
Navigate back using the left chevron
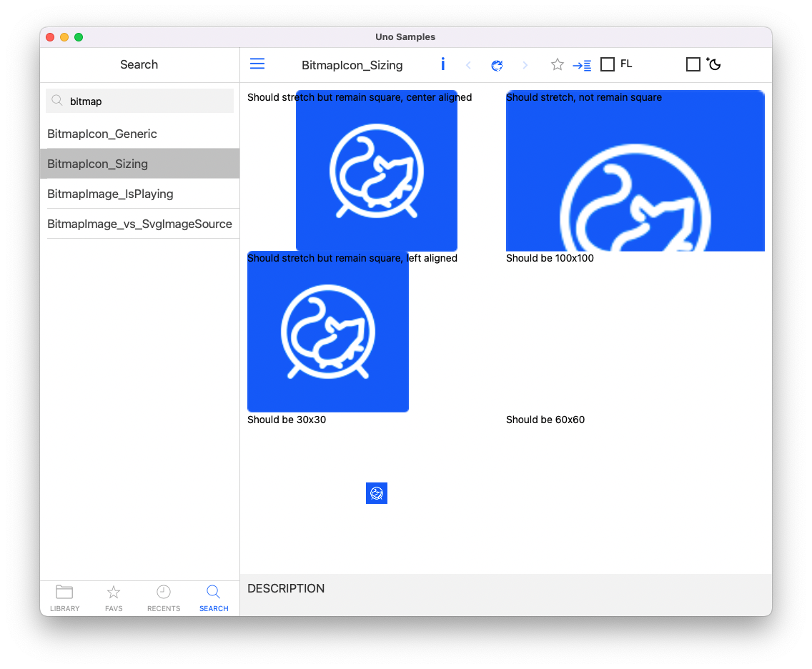point(468,64)
